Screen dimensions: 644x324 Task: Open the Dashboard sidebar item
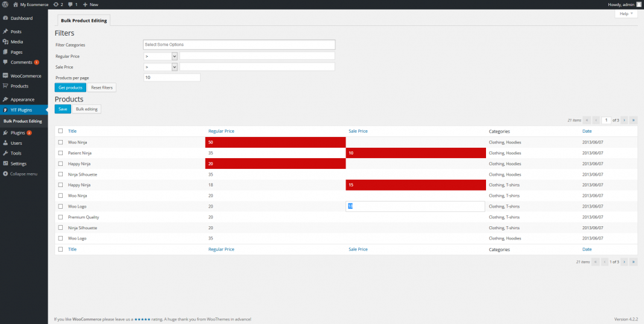[x=21, y=18]
